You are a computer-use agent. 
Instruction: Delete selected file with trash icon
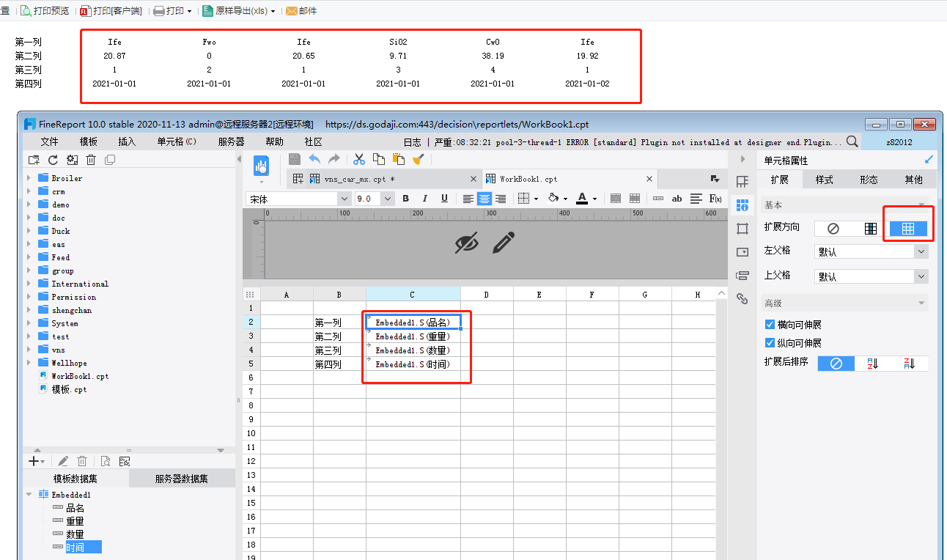[x=91, y=160]
